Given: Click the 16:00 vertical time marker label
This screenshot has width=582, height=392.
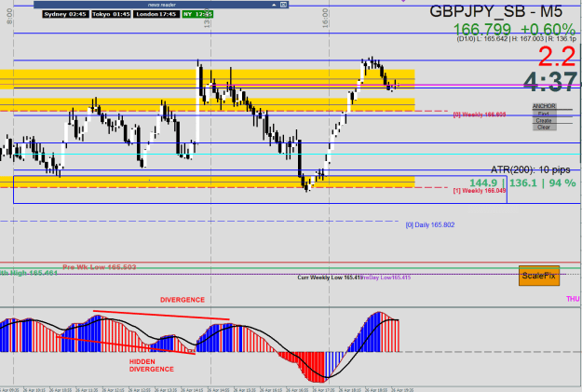Looking at the screenshot, I should point(325,18).
